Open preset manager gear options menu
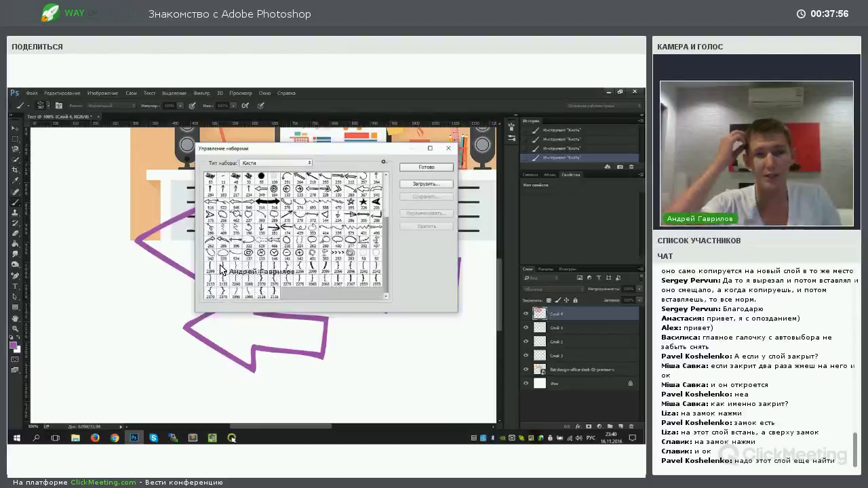Image resolution: width=868 pixels, height=488 pixels. coord(384,162)
